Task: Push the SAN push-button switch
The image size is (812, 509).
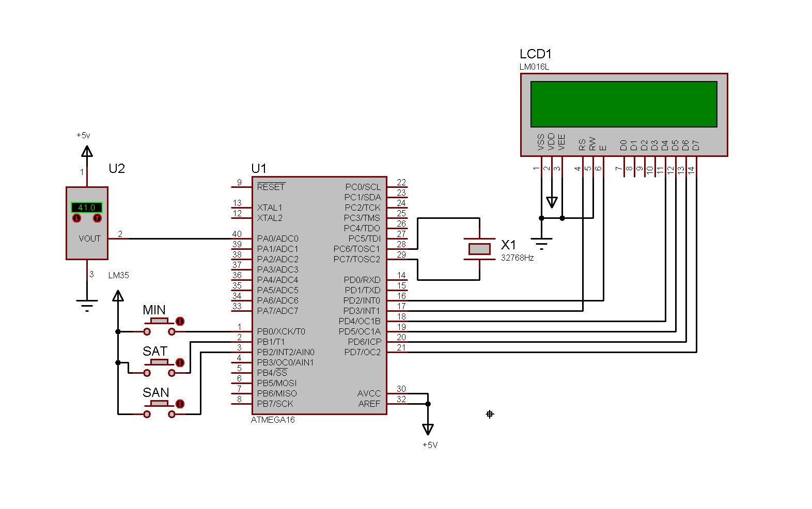Action: (x=159, y=410)
